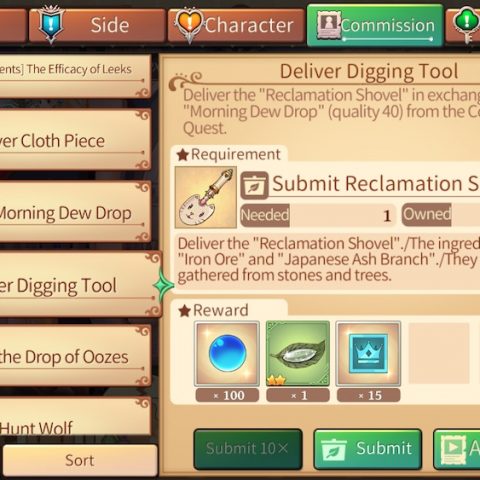Viewport: 480px width, 480px height.
Task: Select the Commission tab
Action: point(375,25)
